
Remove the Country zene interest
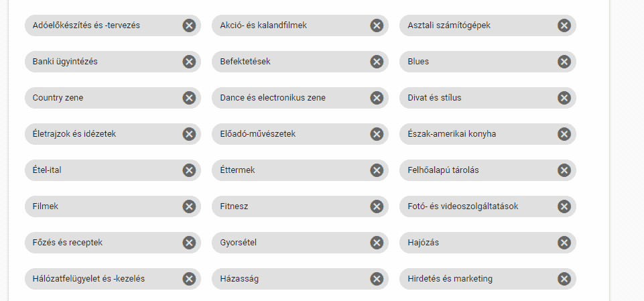[x=189, y=98]
